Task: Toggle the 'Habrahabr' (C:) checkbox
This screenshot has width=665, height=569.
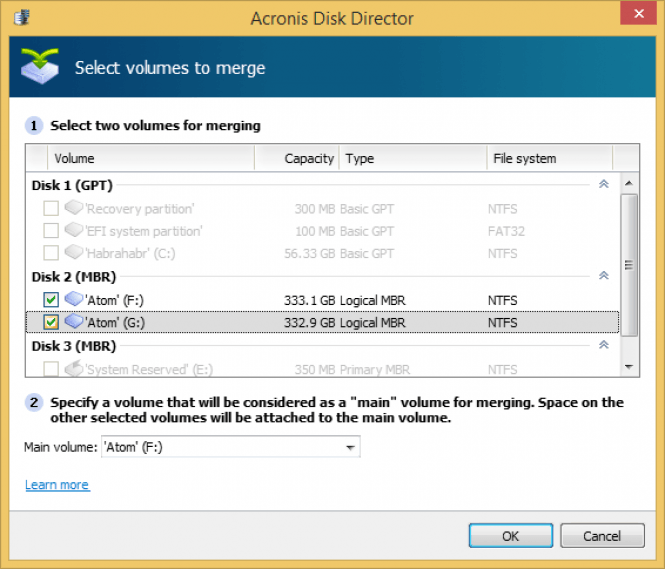Action: click(x=51, y=253)
